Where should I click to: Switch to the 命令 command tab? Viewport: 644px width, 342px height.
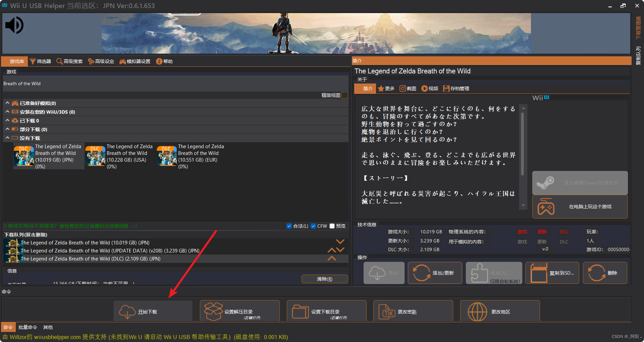pos(8,327)
